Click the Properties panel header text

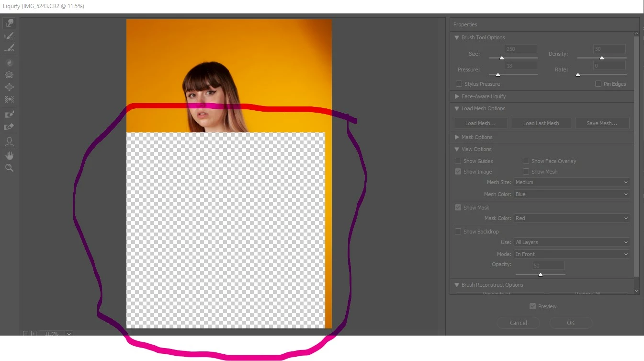pyautogui.click(x=465, y=24)
